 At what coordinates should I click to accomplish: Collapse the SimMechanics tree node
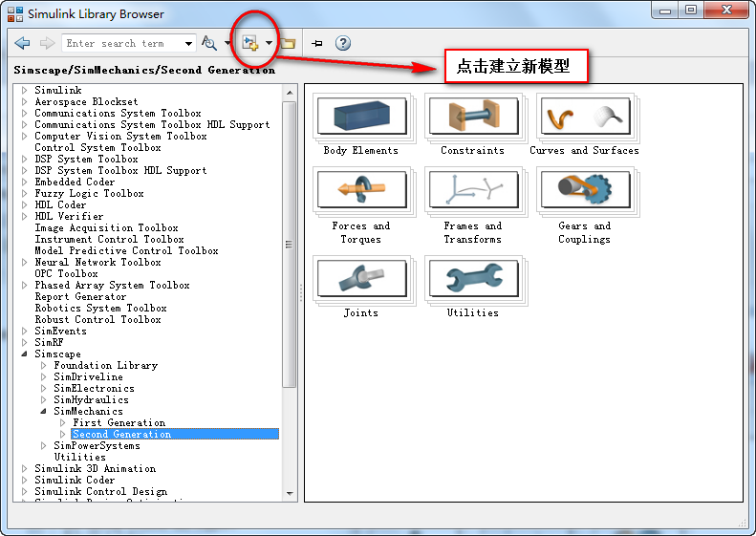tap(43, 411)
